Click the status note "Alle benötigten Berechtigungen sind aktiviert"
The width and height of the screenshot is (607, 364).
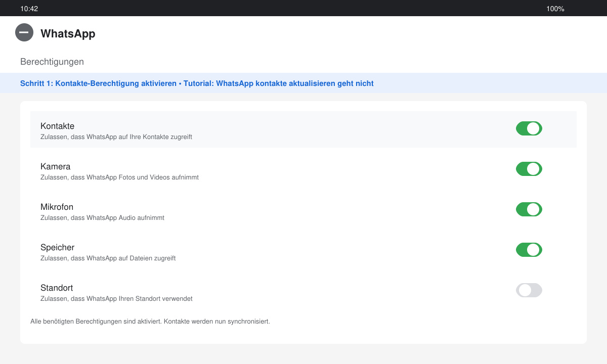coord(96,322)
